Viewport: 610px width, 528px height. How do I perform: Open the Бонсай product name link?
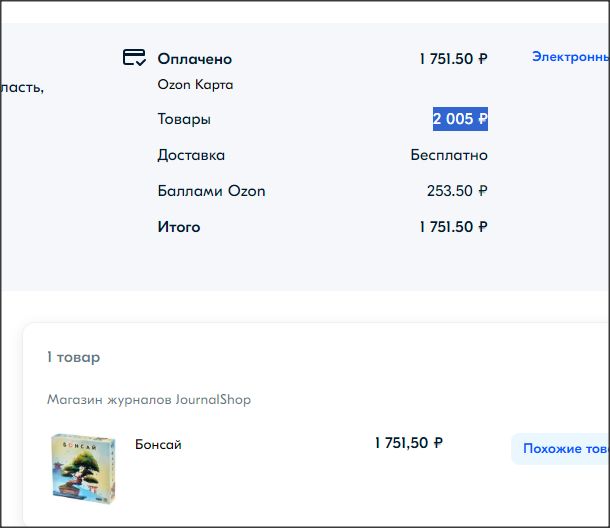pyautogui.click(x=158, y=444)
